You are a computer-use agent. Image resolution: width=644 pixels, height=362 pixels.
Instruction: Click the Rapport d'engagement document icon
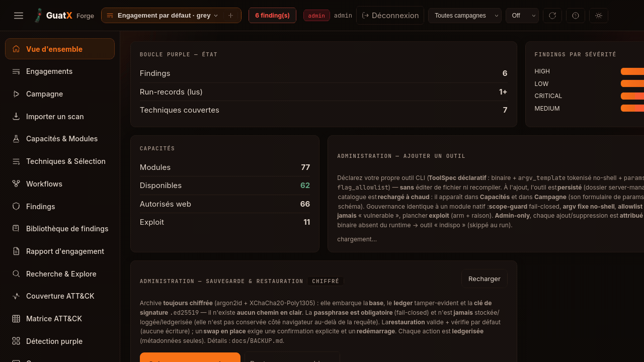(x=16, y=251)
